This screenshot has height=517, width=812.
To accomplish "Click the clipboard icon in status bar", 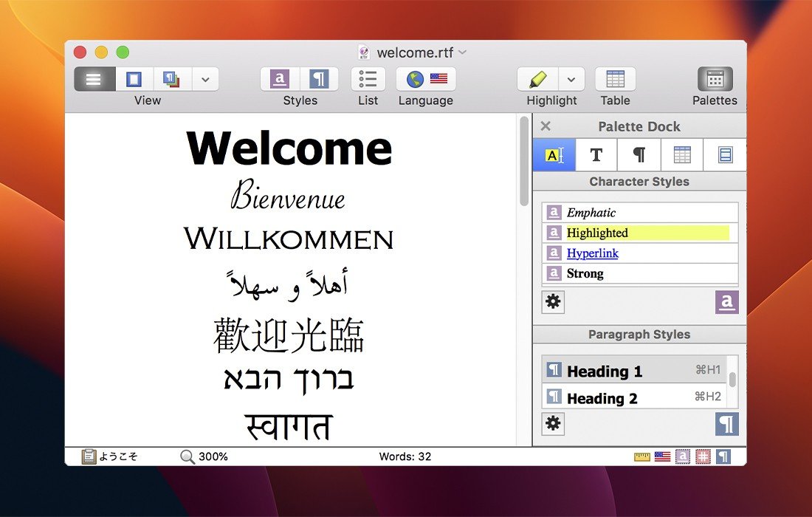I will (x=89, y=456).
